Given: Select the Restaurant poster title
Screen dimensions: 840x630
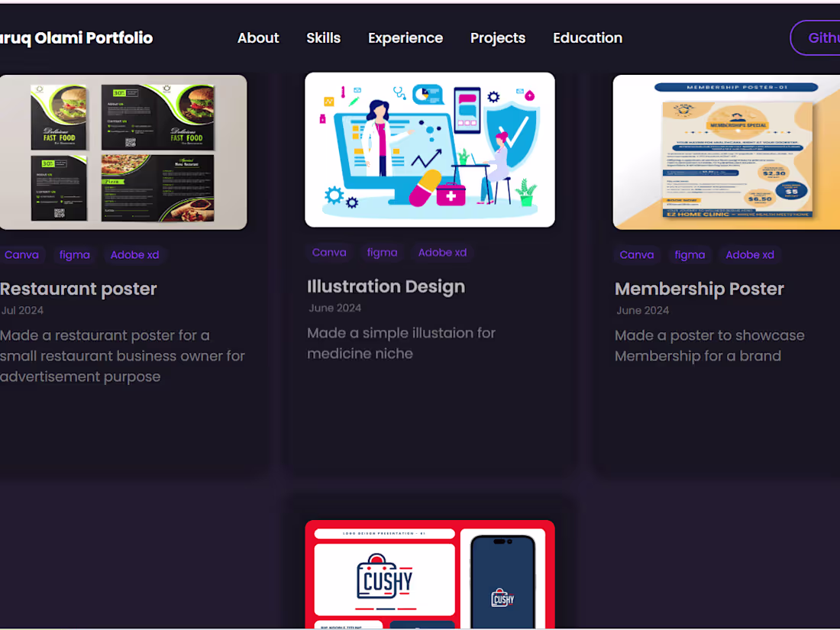Looking at the screenshot, I should tap(78, 289).
